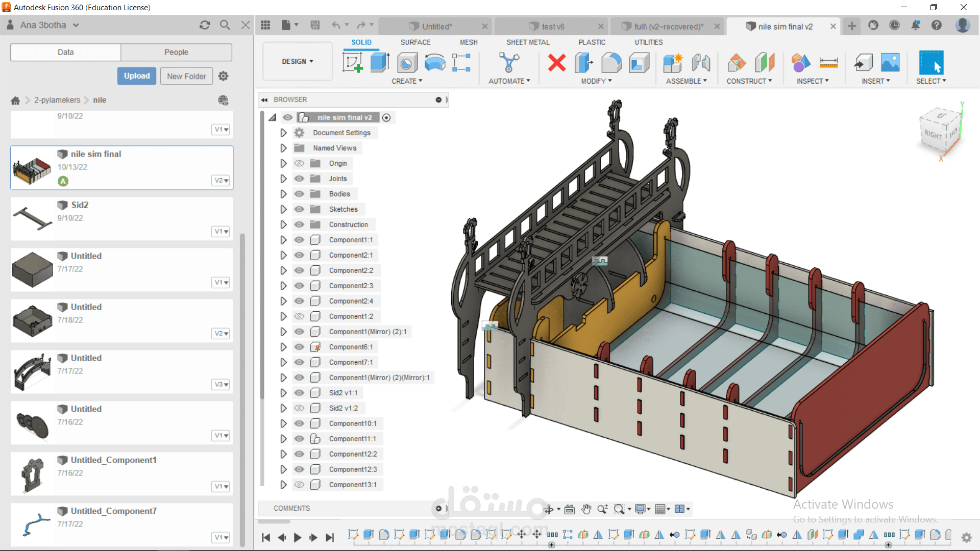Click the Pan hand icon in navigation bar

[586, 509]
